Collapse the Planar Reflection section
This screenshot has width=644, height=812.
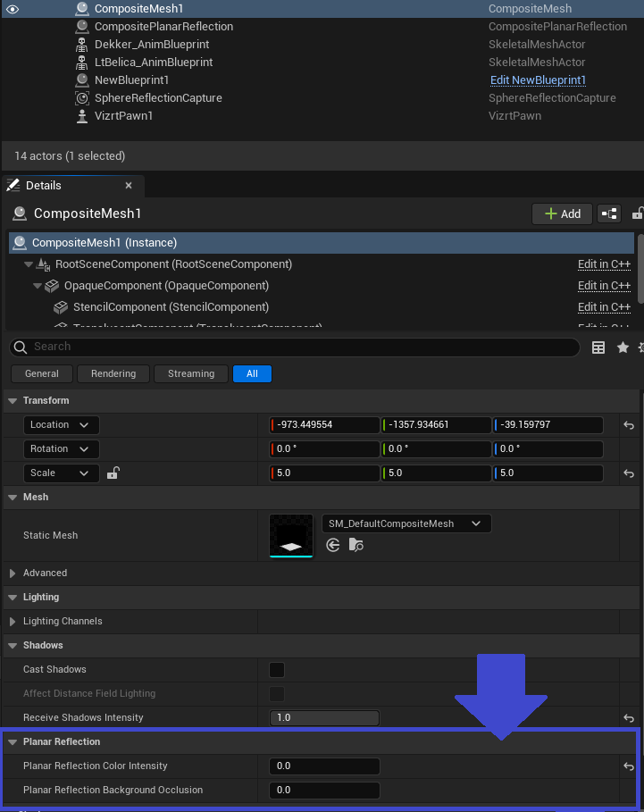pos(13,742)
